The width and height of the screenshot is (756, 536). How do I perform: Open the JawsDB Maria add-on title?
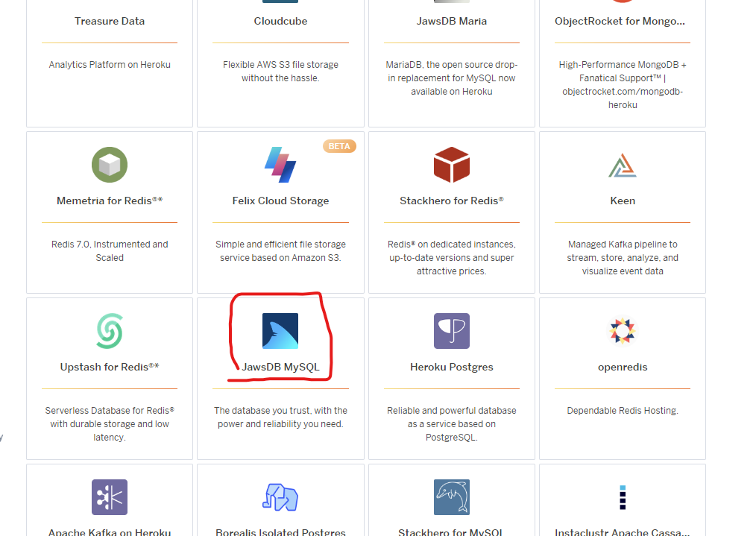tap(452, 21)
